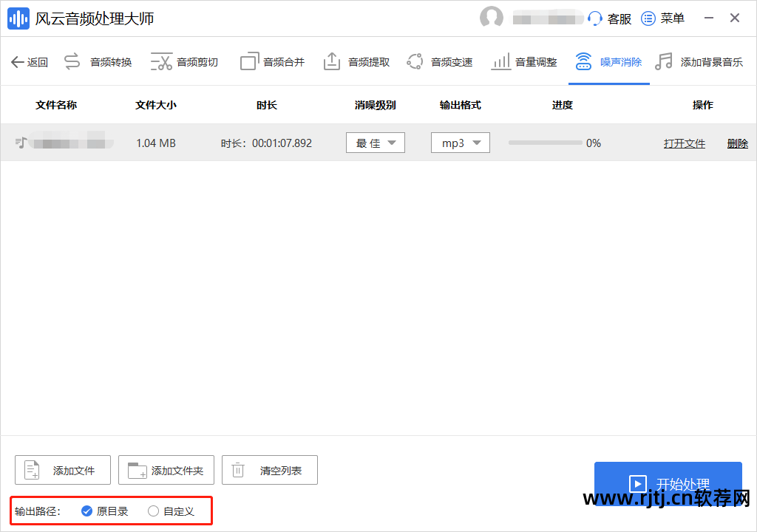Image resolution: width=757 pixels, height=532 pixels.
Task: Click the 添加文件 button
Action: pyautogui.click(x=63, y=470)
